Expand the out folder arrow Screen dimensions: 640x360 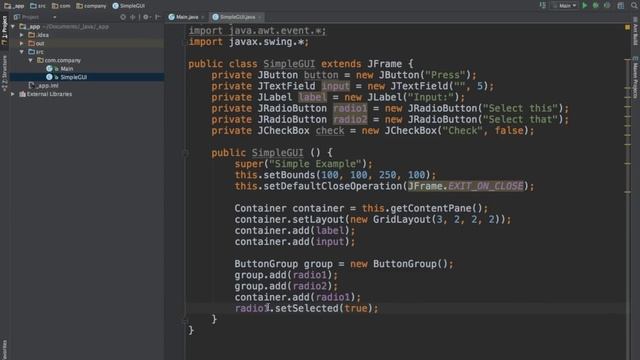22,43
